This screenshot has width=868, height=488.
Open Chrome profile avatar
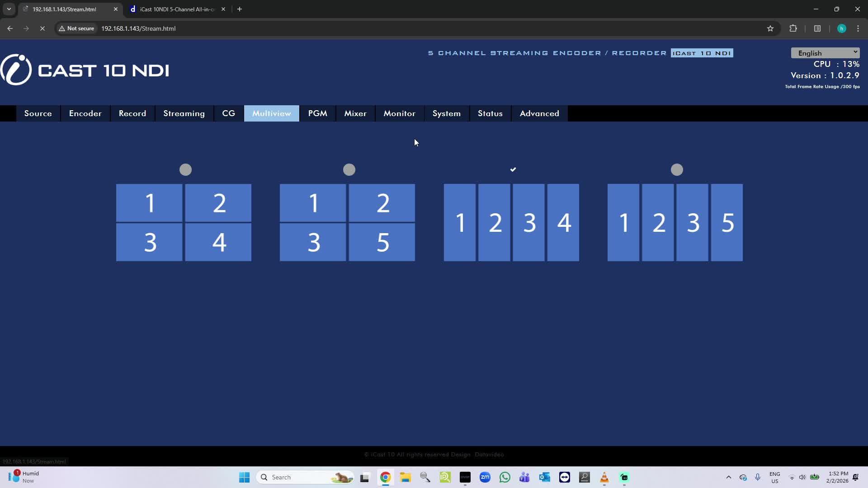[841, 28]
